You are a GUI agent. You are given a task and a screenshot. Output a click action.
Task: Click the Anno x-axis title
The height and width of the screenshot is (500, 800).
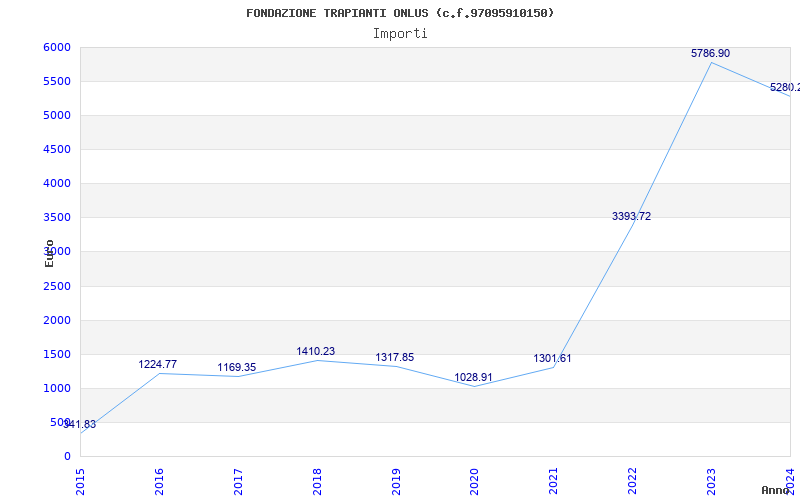point(776,490)
